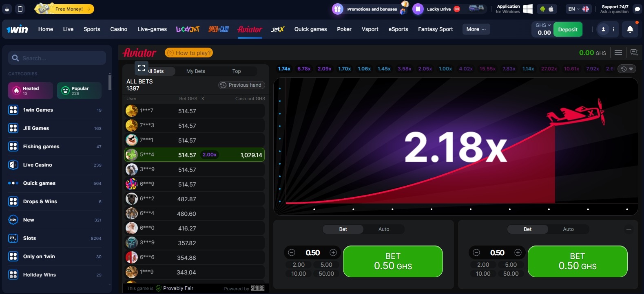This screenshot has width=644, height=294.
Task: Switch second bet panel to Auto
Action: click(568, 229)
